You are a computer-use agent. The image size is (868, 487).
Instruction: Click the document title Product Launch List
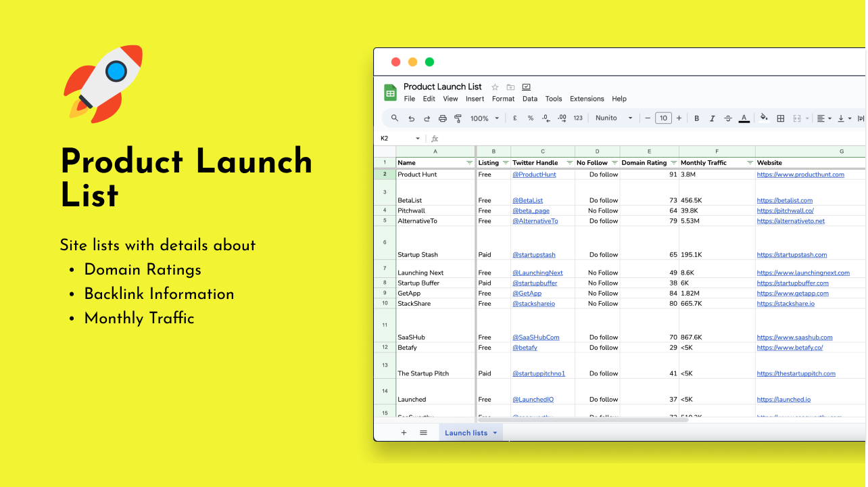tap(442, 87)
